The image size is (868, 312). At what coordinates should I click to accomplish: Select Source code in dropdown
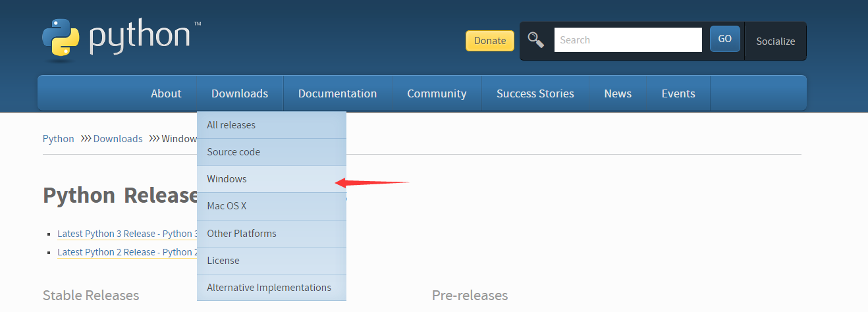[271, 152]
